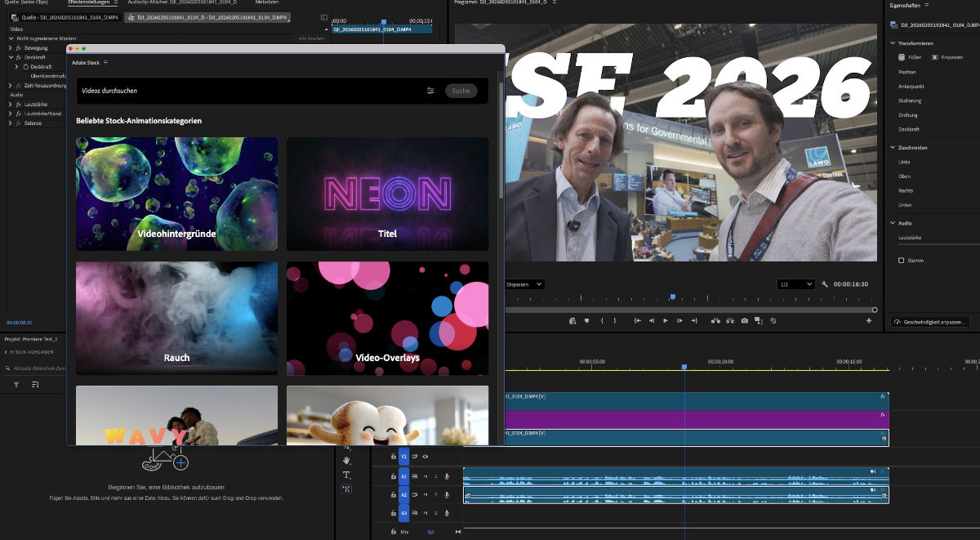
Task: Step back one frame in Program monitor
Action: [652, 321]
